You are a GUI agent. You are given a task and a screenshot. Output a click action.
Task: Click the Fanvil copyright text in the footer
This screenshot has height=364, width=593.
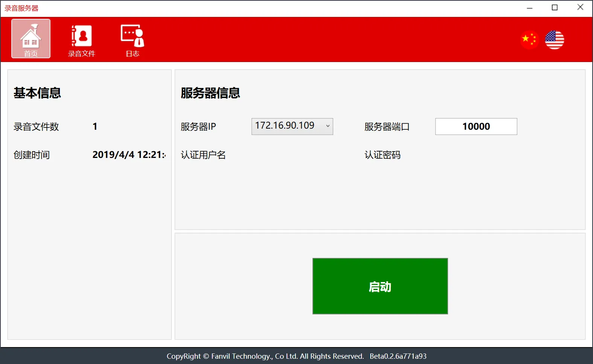tap(265, 356)
